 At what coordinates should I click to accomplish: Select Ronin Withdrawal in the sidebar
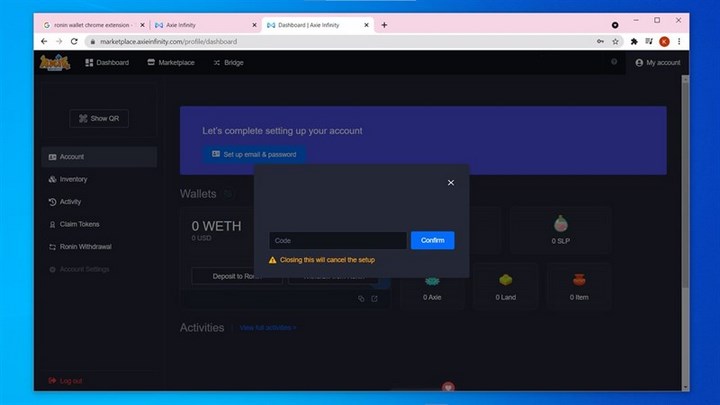(85, 247)
